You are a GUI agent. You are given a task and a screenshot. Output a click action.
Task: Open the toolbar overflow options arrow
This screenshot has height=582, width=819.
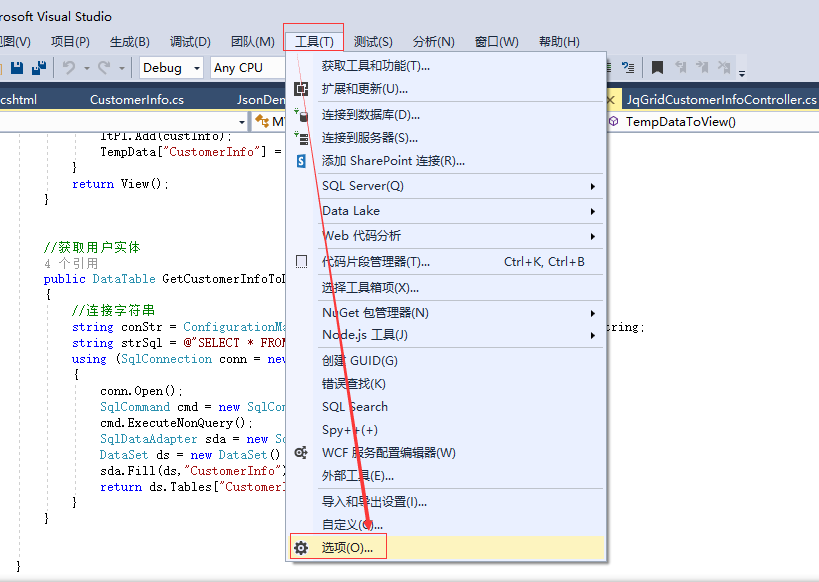[742, 74]
